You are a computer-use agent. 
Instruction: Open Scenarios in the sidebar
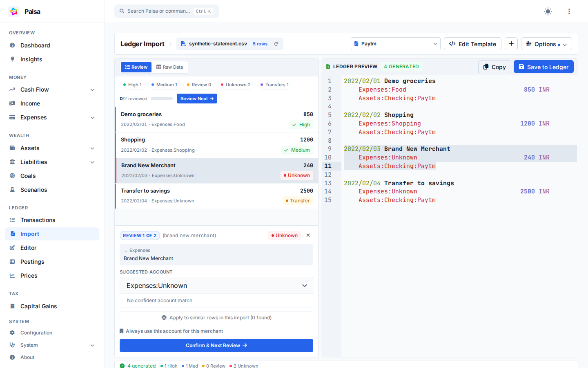[52, 190]
